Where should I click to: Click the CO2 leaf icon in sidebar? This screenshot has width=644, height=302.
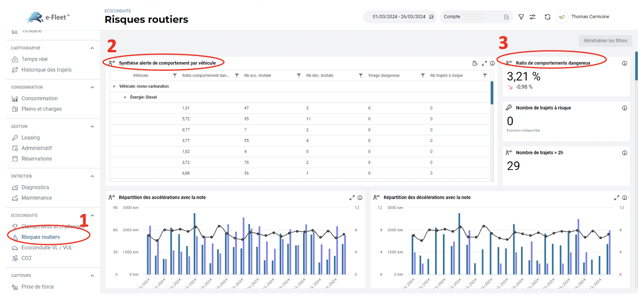click(15, 258)
